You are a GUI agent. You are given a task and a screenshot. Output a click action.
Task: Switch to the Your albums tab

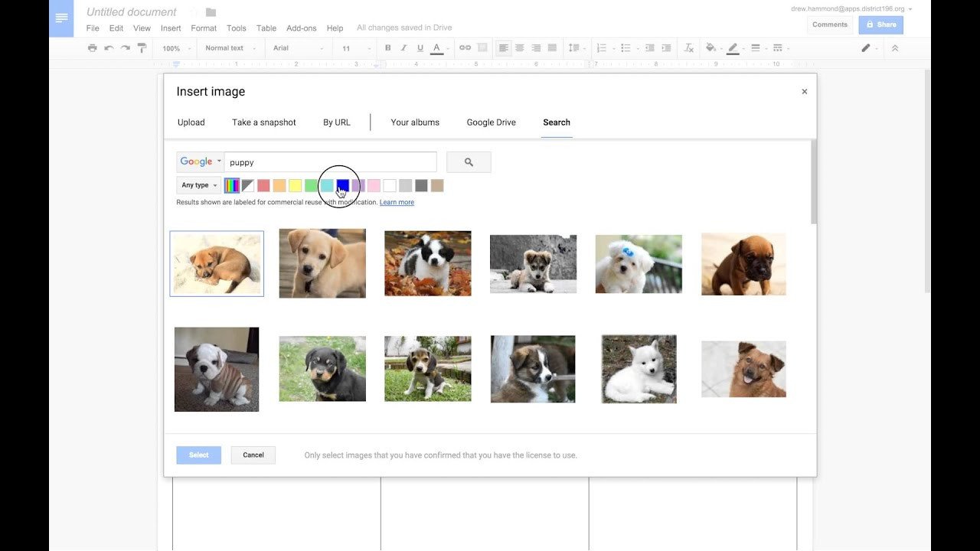415,122
